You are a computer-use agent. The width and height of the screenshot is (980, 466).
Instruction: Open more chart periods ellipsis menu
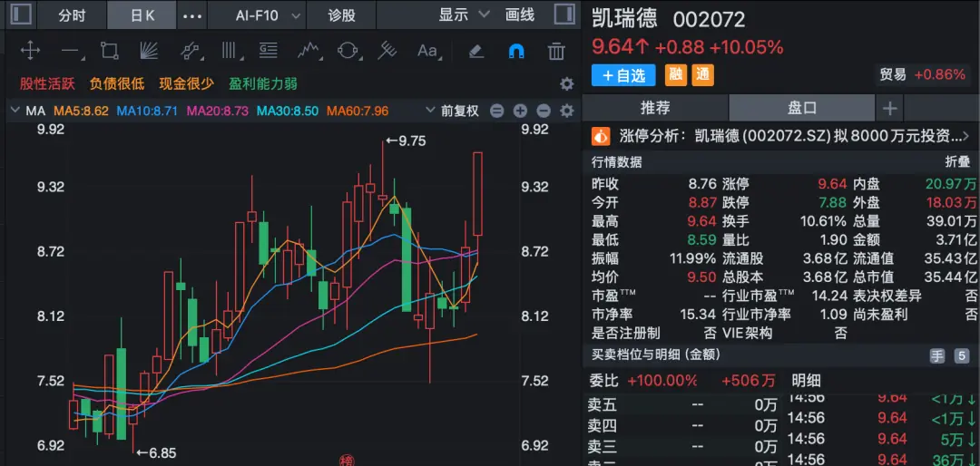click(191, 15)
